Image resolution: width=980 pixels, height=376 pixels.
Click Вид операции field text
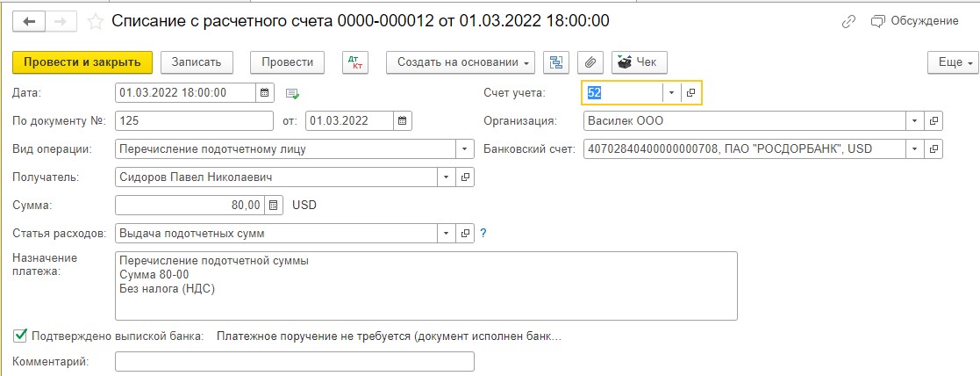pos(286,148)
